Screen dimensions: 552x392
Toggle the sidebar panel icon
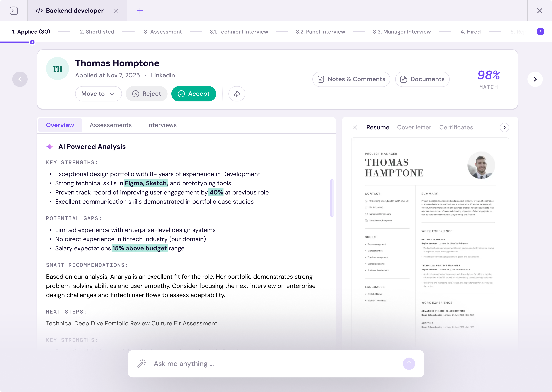pyautogui.click(x=14, y=11)
